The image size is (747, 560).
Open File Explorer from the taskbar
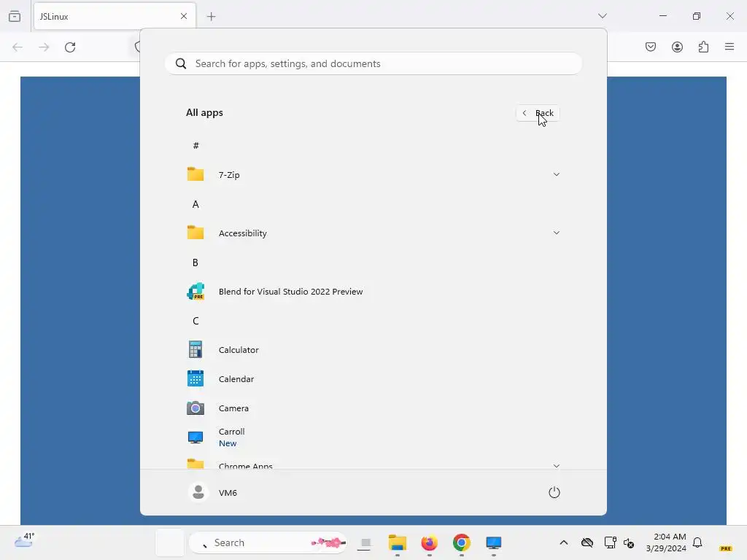click(x=398, y=542)
